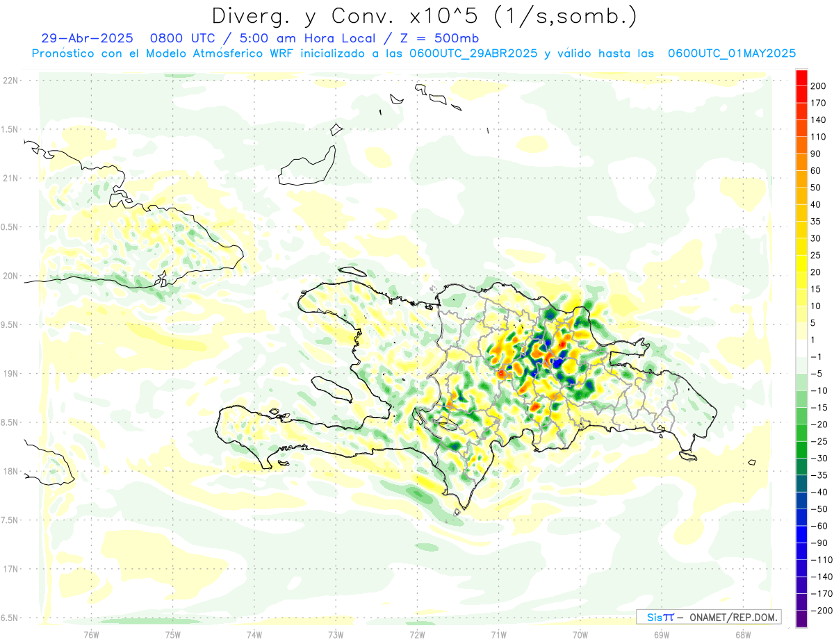Click the dark red swatch above 200
The image size is (834, 644).
click(x=801, y=76)
